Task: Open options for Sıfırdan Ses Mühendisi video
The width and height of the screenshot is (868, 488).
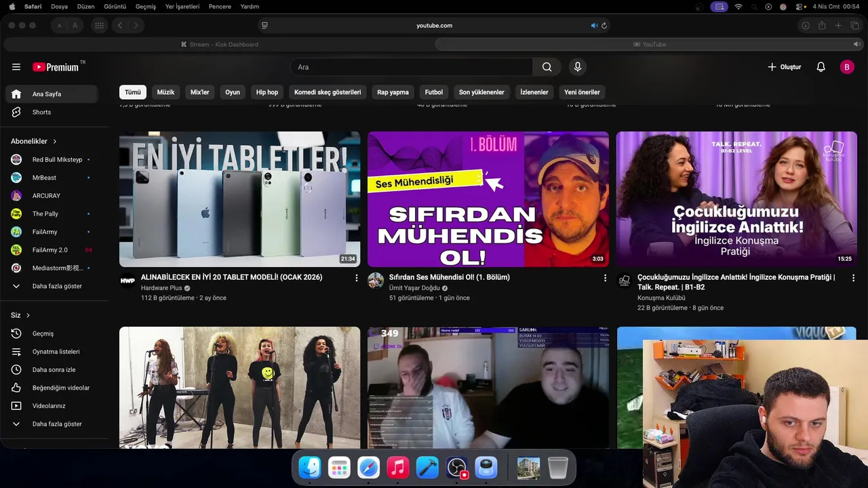Action: coord(605,278)
